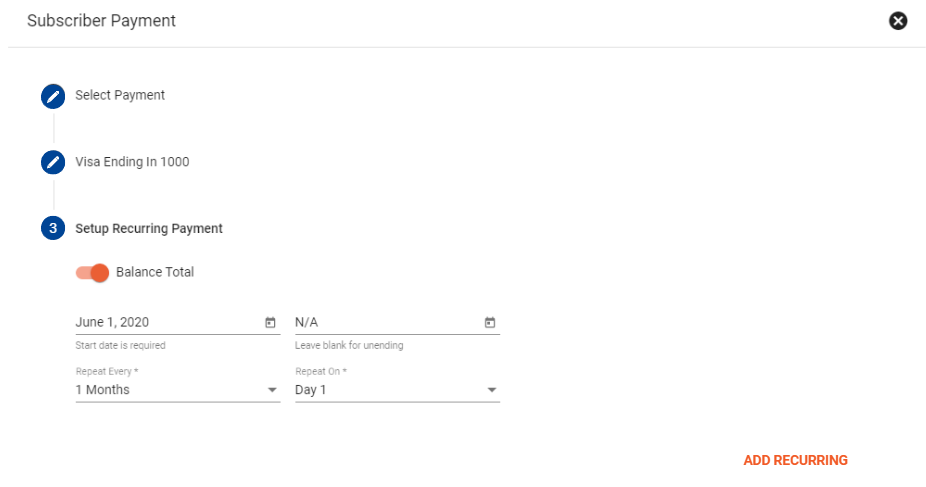Image resolution: width=926 pixels, height=487 pixels.
Task: Go to the Visa Ending In 1000 step
Action: click(x=132, y=162)
